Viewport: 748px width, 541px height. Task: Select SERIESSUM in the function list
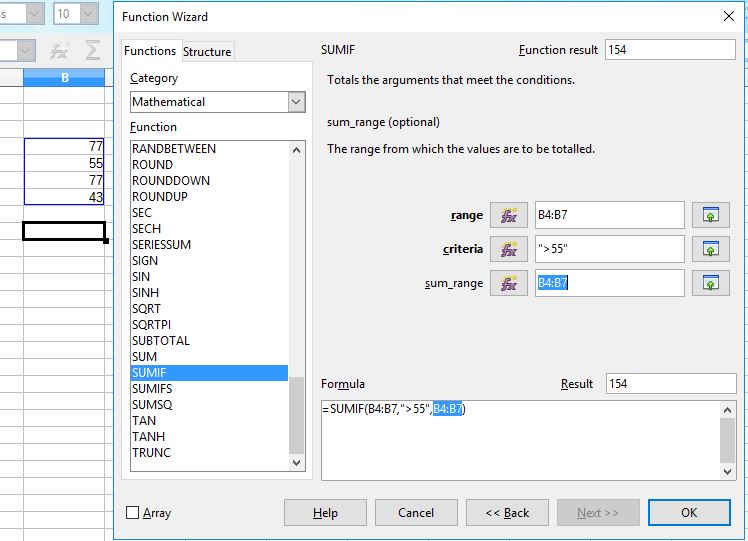[x=209, y=245]
